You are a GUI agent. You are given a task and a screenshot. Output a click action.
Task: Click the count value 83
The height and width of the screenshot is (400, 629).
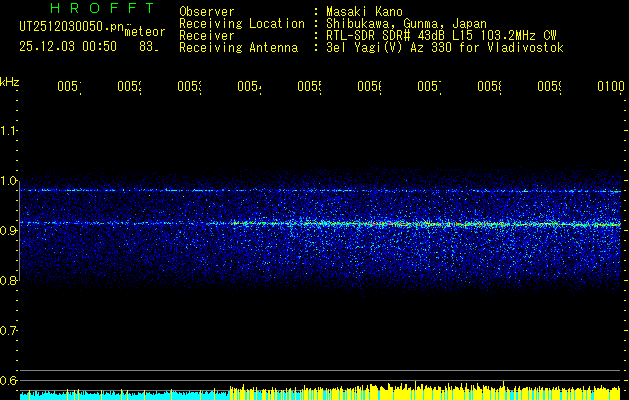click(x=149, y=47)
